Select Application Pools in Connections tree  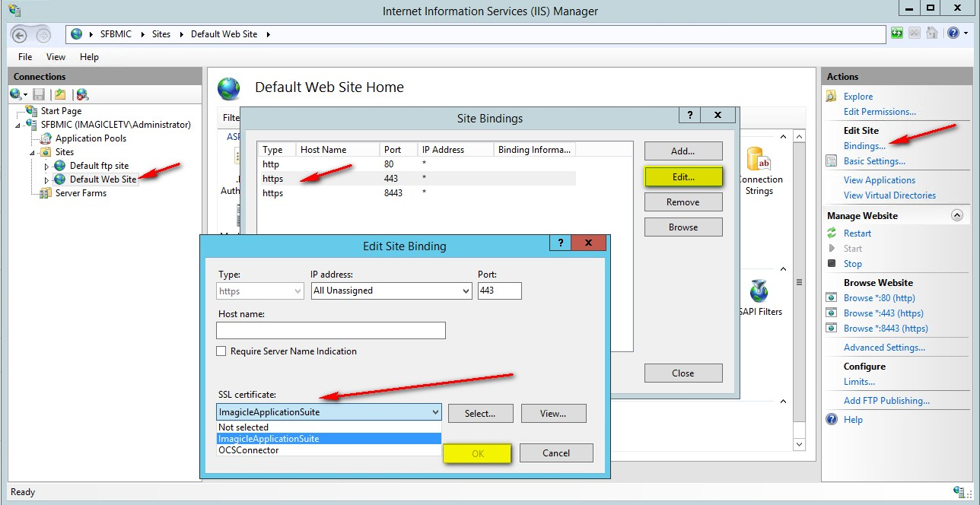[x=91, y=138]
